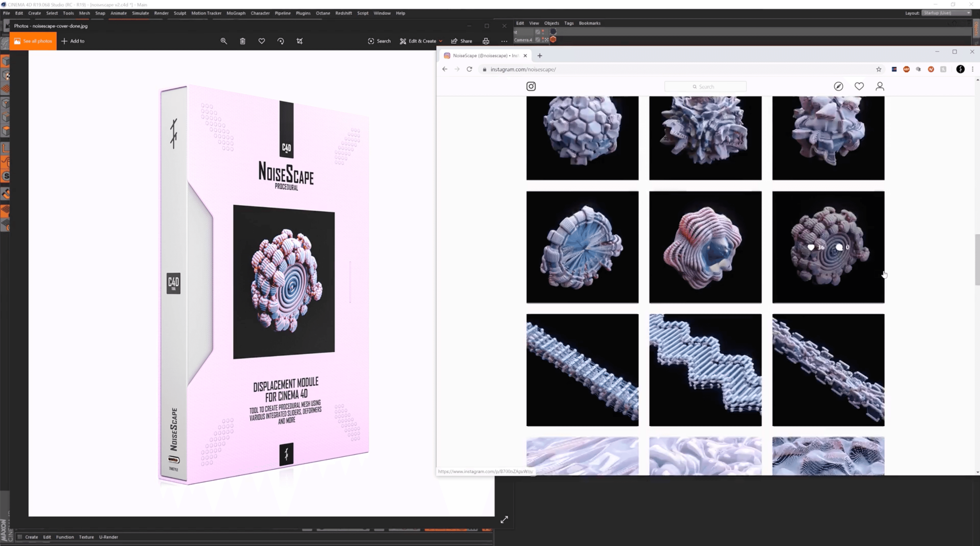Rotate the image in Photos
This screenshot has height=546, width=980.
click(281, 41)
